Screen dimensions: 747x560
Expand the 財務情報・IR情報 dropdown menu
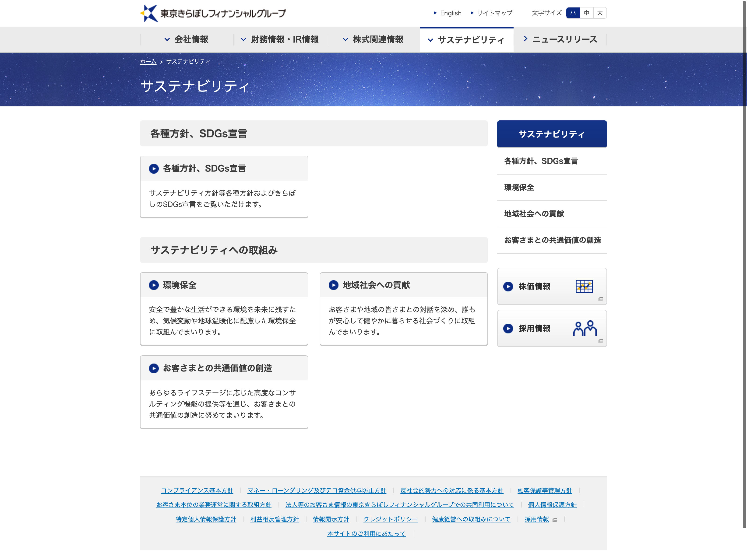(280, 39)
